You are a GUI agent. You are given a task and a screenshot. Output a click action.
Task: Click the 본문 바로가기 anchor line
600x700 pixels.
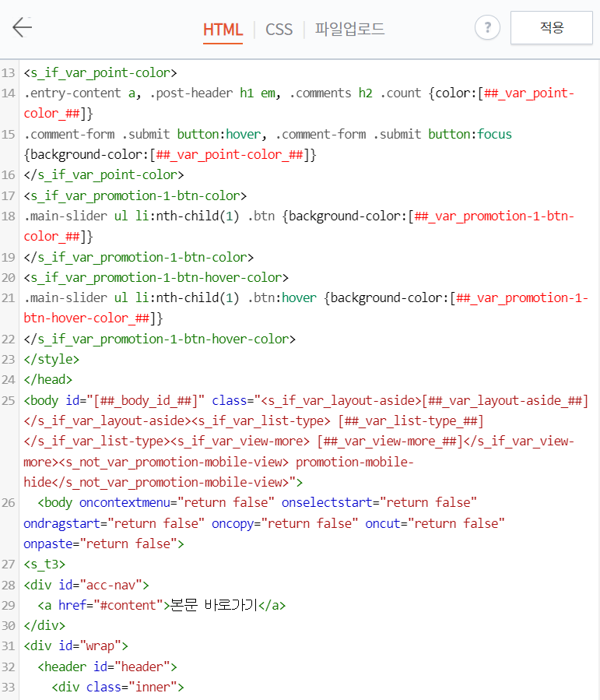point(162,605)
